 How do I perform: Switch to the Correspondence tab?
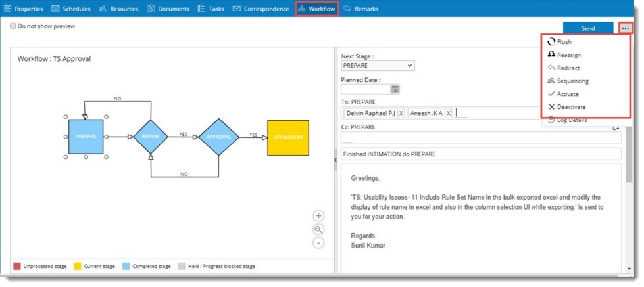coord(260,9)
